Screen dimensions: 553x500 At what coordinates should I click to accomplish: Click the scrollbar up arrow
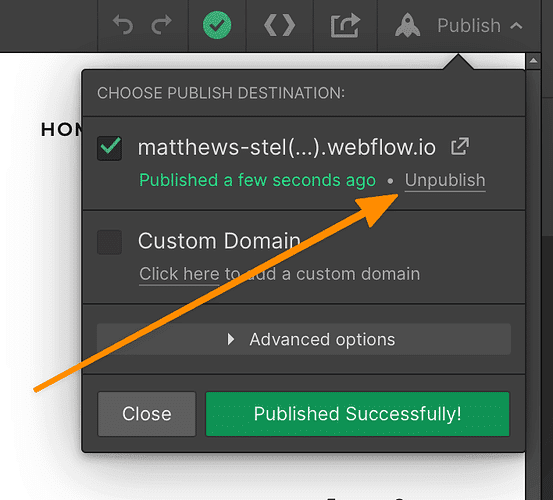point(533,61)
